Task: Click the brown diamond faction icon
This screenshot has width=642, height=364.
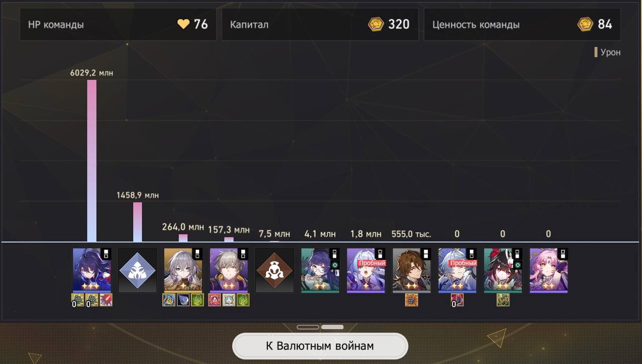Action: (x=274, y=270)
